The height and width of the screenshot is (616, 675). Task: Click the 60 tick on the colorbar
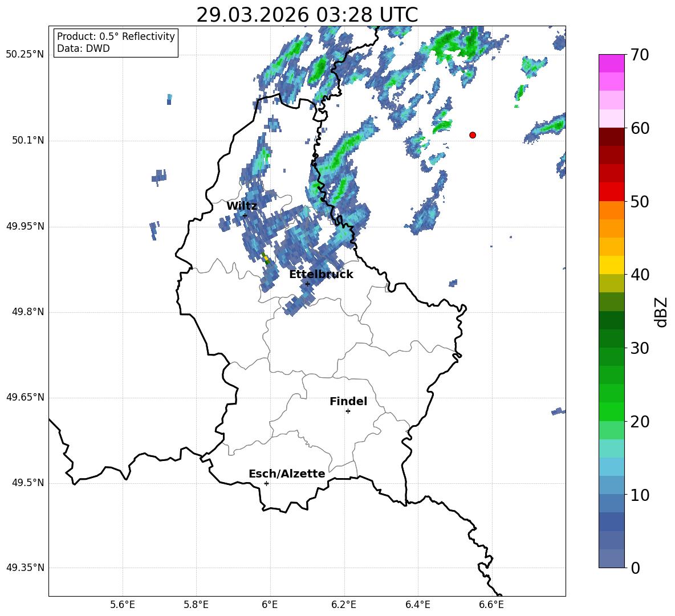[x=640, y=128]
